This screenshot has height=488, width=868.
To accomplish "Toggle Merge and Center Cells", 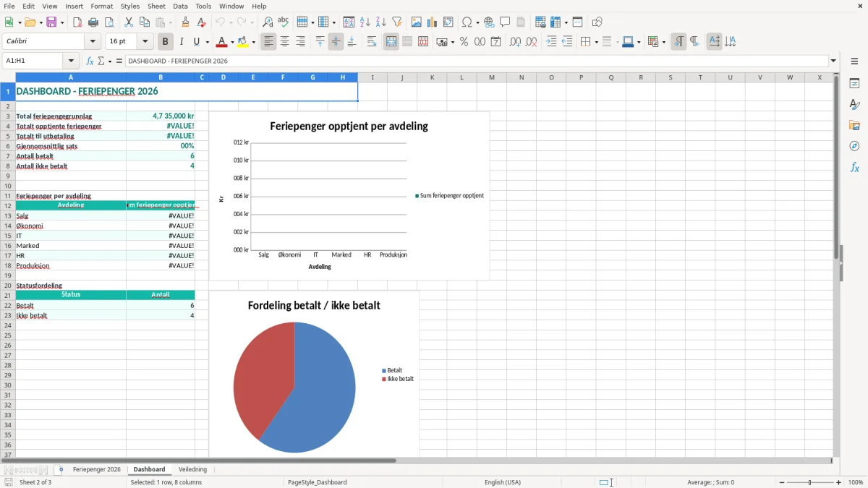I will [391, 42].
